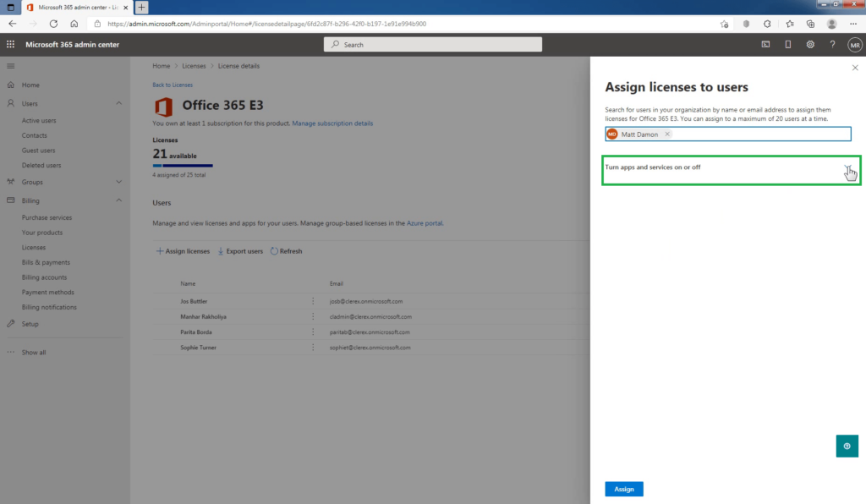Click the browser address bar URL
This screenshot has width=866, height=504.
point(266,24)
